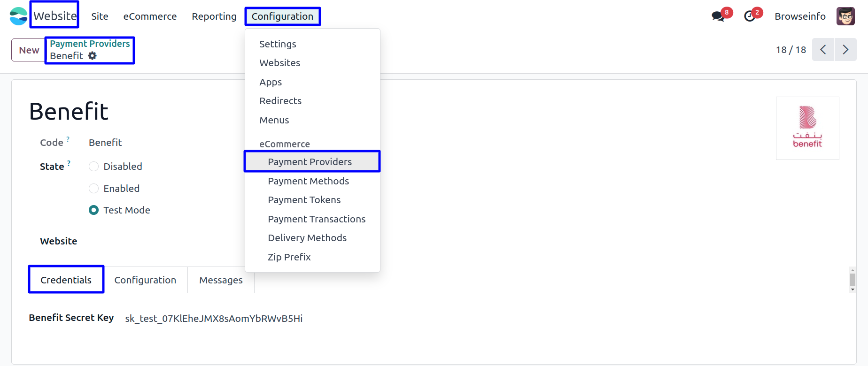Open the conversations chat bubble icon

(718, 16)
